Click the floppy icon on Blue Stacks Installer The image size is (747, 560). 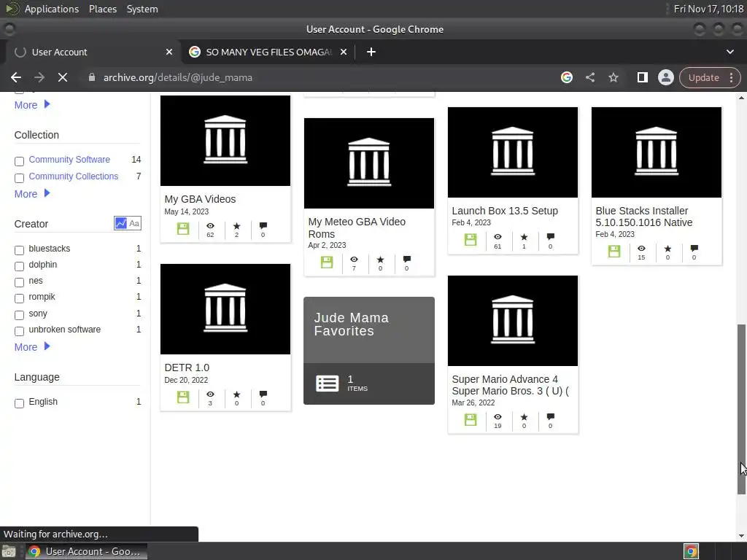(x=614, y=251)
